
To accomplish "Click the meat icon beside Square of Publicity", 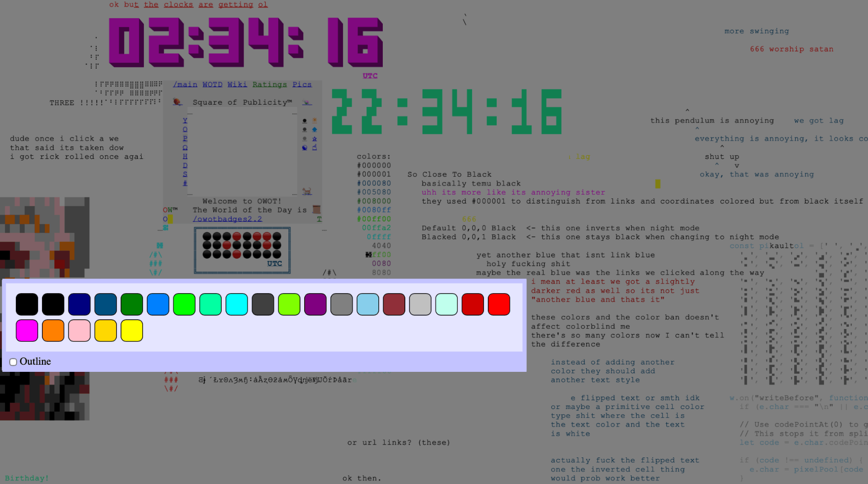I will click(x=177, y=102).
